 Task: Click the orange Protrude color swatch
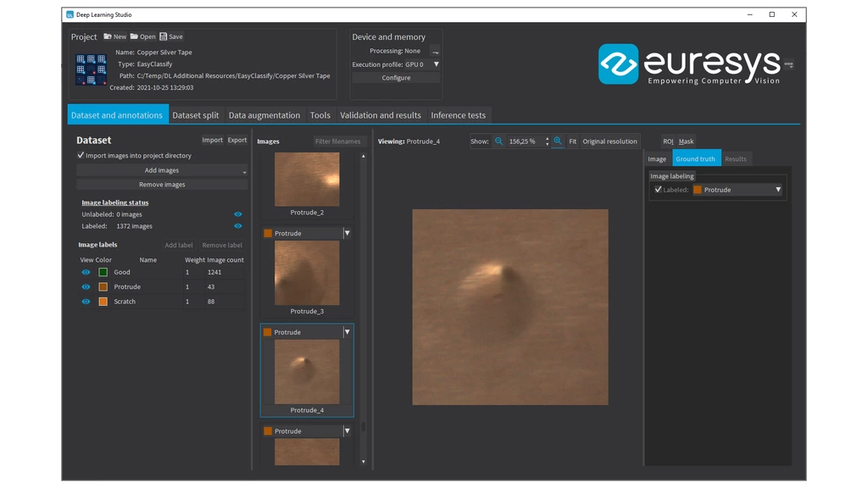point(101,286)
